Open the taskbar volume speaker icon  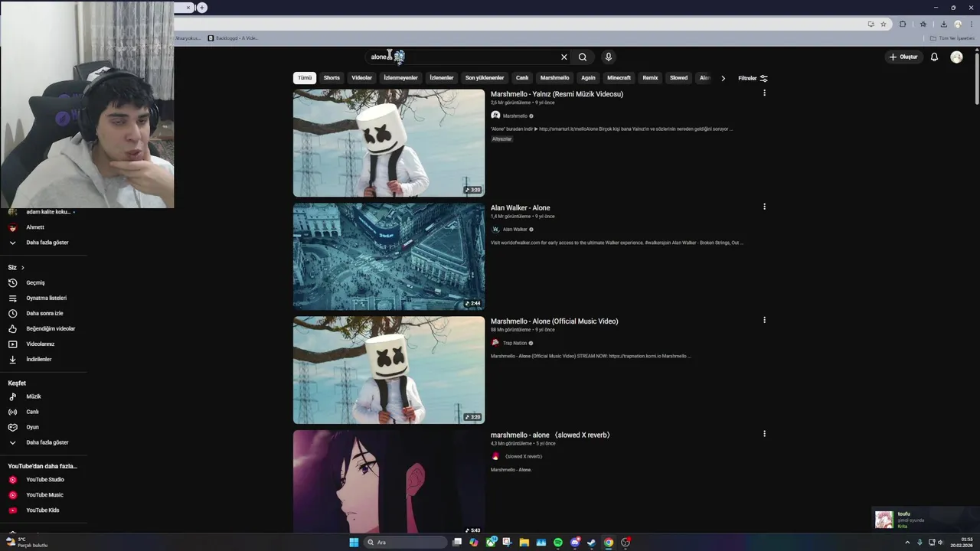coord(941,543)
